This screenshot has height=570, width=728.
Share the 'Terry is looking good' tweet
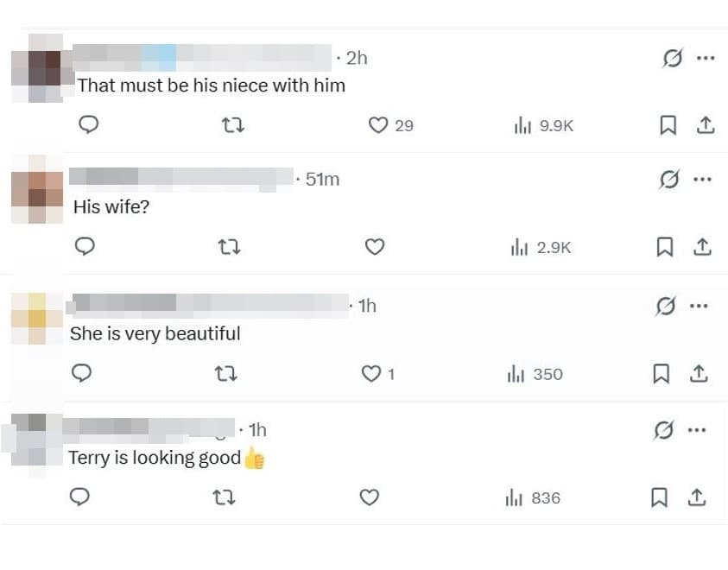tap(696, 497)
